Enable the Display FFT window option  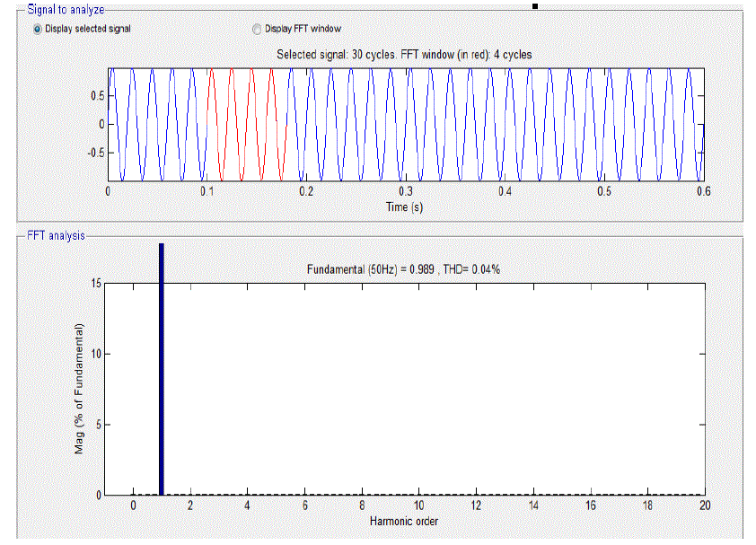[258, 29]
